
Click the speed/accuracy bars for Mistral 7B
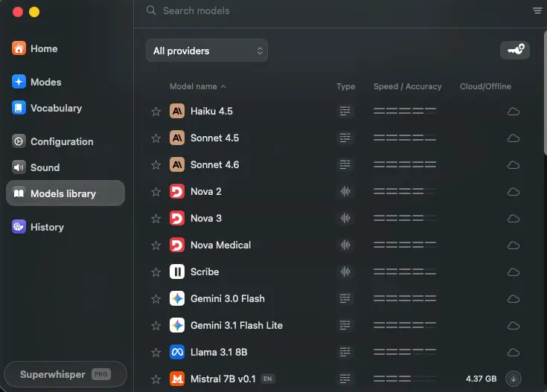pos(405,379)
